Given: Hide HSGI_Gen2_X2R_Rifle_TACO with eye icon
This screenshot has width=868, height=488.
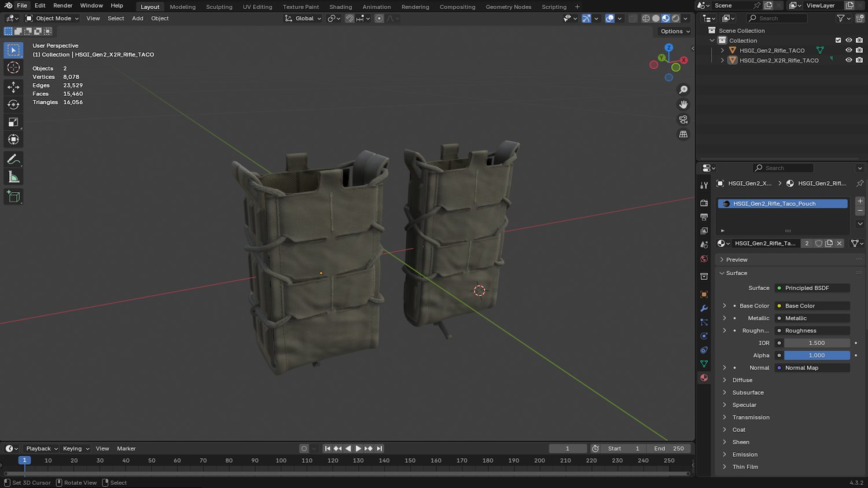Looking at the screenshot, I should [x=848, y=60].
